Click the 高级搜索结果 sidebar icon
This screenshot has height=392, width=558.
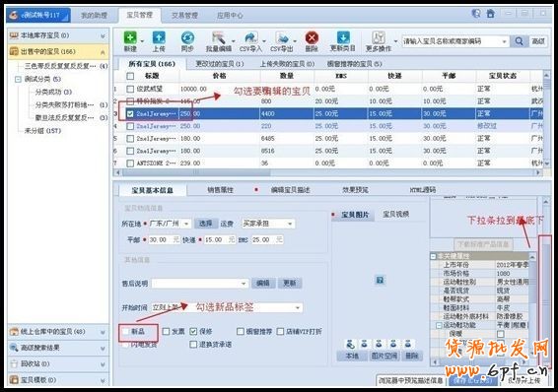tap(14, 348)
